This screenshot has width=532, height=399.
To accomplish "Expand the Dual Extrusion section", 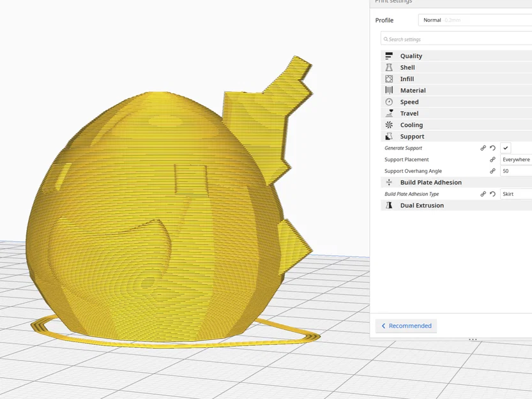I will [x=457, y=206].
